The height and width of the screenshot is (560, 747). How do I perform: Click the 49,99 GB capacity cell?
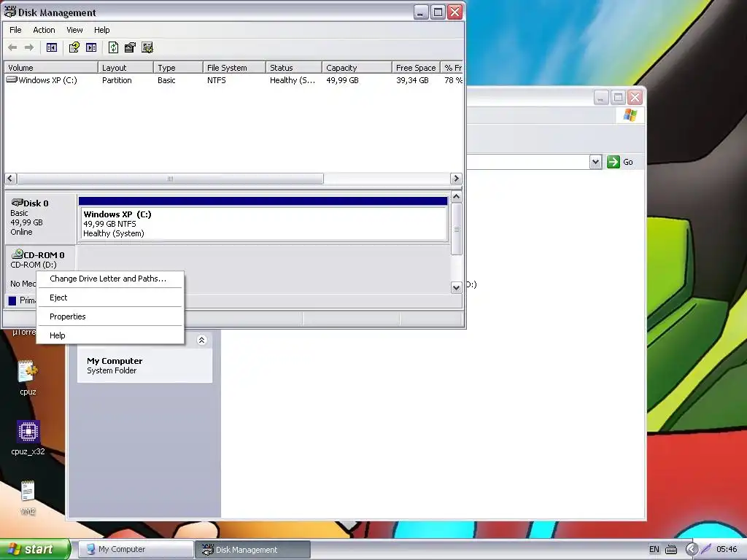tap(343, 80)
